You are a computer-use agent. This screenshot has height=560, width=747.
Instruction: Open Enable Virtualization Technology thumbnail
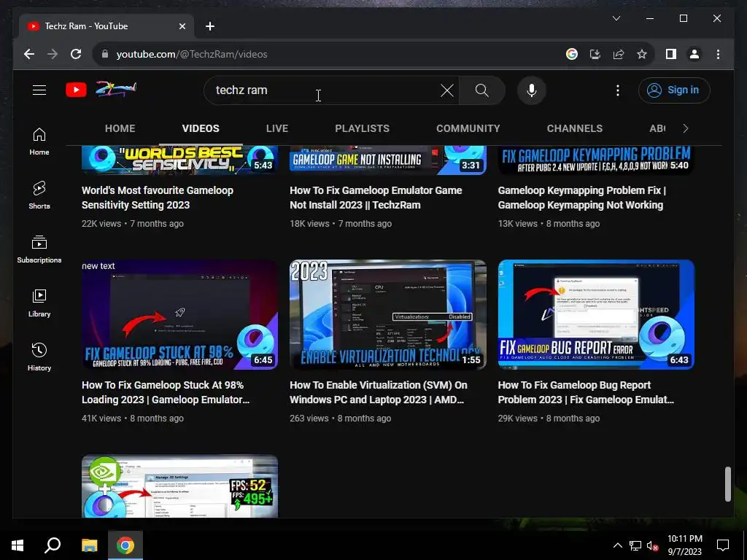pyautogui.click(x=388, y=314)
